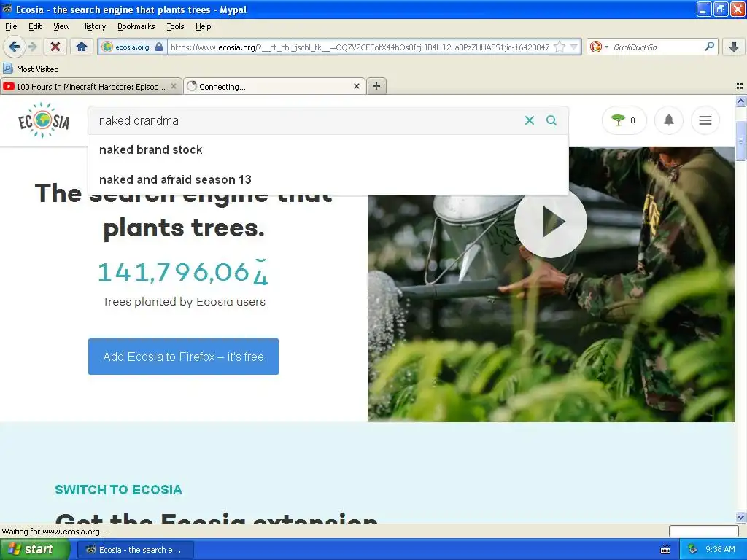Open the DuckDuckGo search engine selector

click(599, 47)
